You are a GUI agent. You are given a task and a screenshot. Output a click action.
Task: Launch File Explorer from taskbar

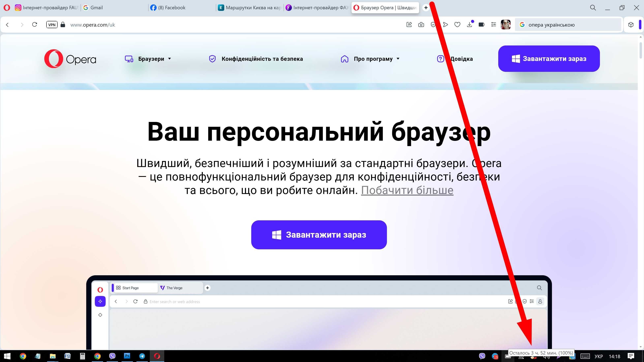coord(53,356)
